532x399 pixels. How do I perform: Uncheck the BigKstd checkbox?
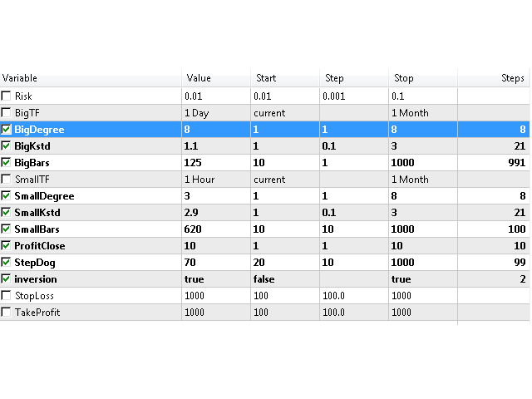(x=7, y=146)
